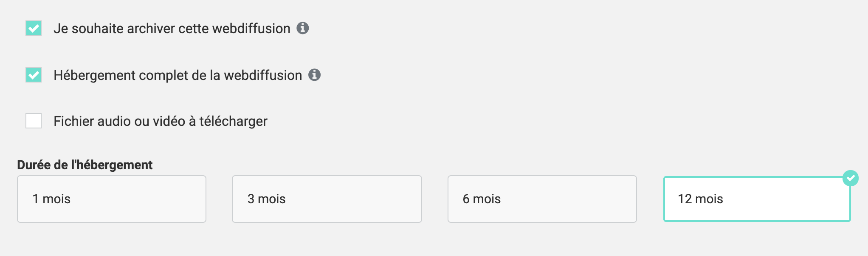Disable the Hébergement complet checkbox
This screenshot has width=868, height=256.
(x=34, y=75)
